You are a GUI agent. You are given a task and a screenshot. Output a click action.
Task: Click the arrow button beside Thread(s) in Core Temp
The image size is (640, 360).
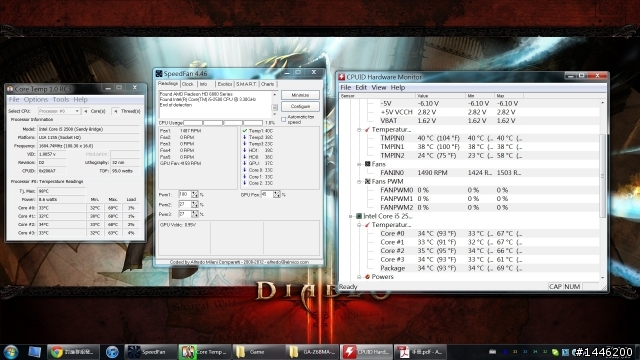tap(116, 111)
